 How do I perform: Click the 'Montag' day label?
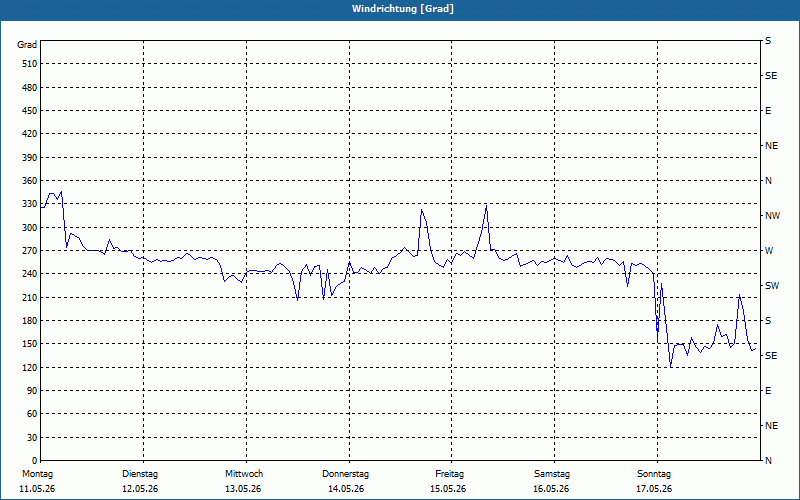37,474
